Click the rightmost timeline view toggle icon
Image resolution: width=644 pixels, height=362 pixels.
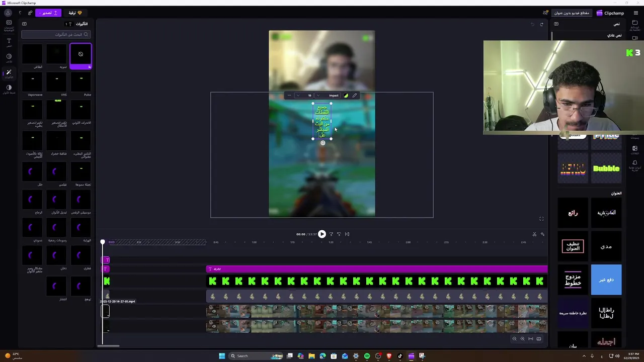[539, 339]
